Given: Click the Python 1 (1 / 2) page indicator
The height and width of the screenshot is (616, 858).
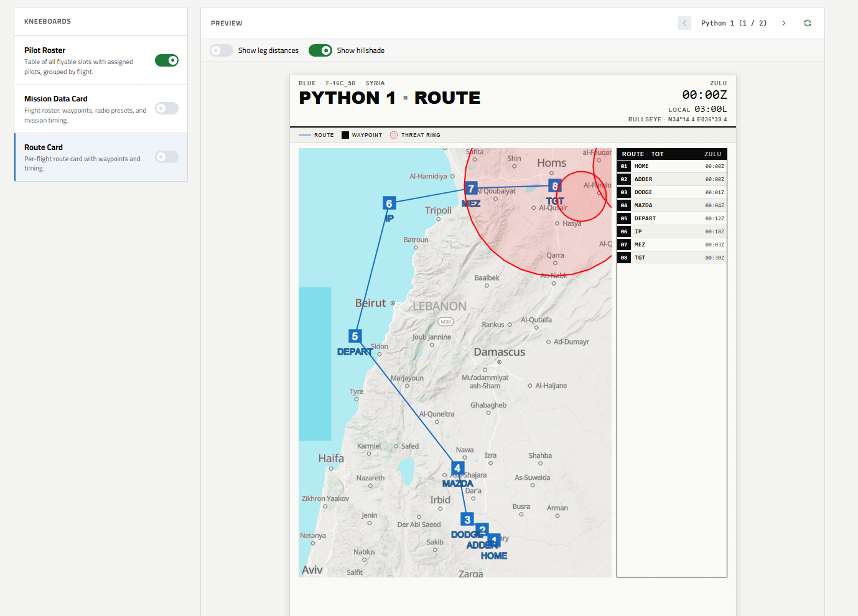Looking at the screenshot, I should (734, 23).
